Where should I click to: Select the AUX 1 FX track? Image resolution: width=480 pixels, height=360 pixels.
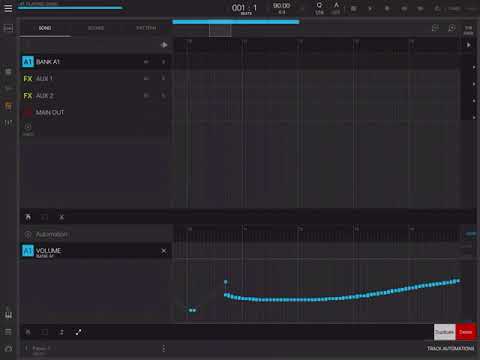pos(96,79)
